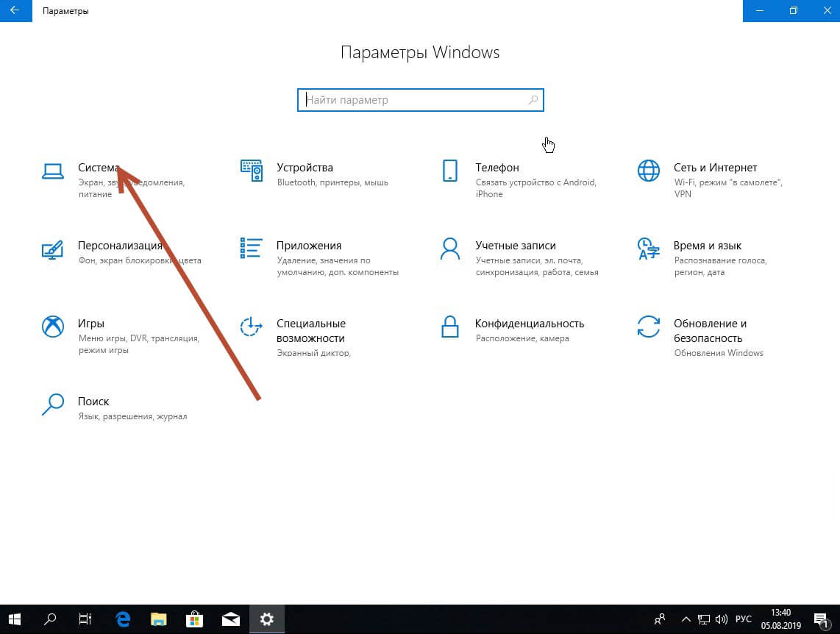Click 'Расположение, камера' description
This screenshot has height=634, width=840.
[x=522, y=338]
